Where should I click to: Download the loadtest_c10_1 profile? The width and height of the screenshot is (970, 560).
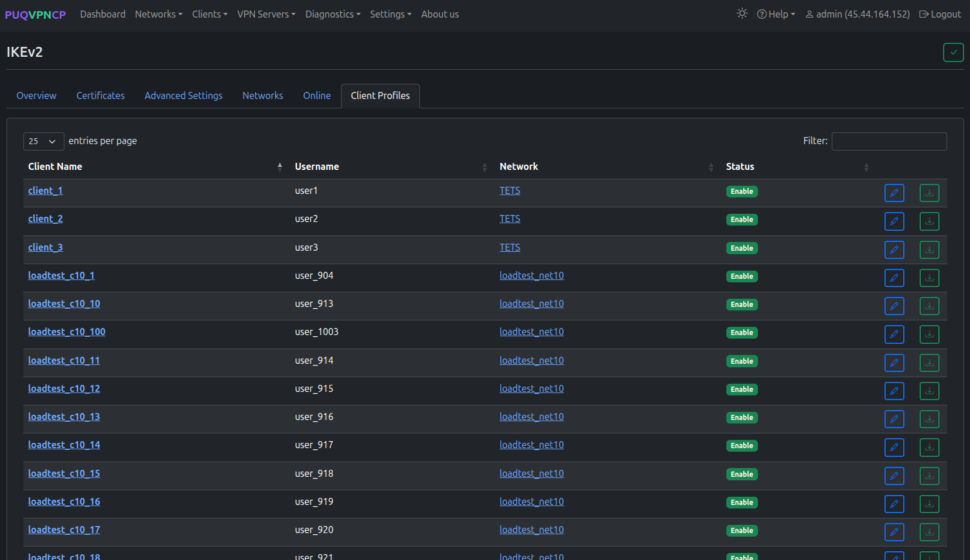point(929,278)
